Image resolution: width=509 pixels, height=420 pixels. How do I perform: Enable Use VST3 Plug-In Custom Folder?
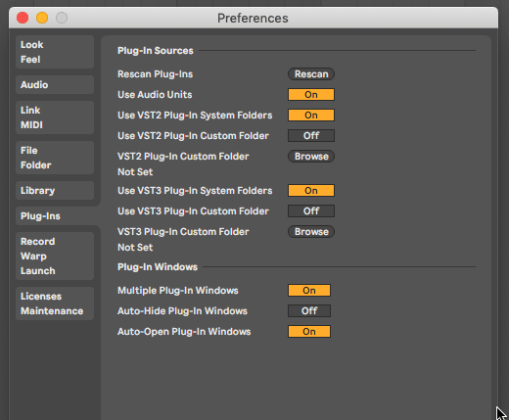tap(311, 211)
